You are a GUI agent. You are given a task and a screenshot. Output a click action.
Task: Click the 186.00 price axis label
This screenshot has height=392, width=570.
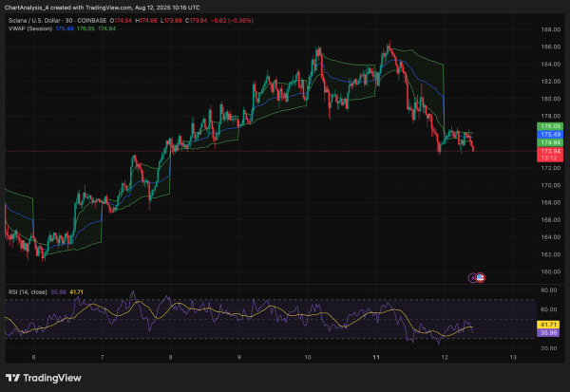(x=550, y=47)
